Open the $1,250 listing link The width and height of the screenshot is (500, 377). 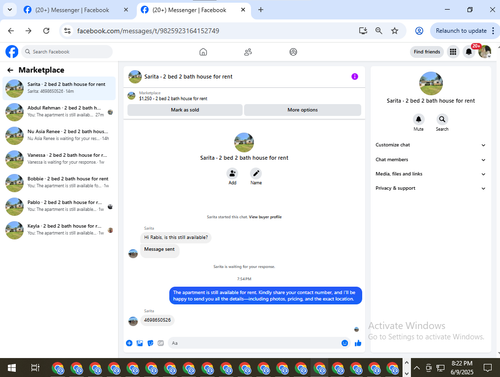tap(173, 99)
